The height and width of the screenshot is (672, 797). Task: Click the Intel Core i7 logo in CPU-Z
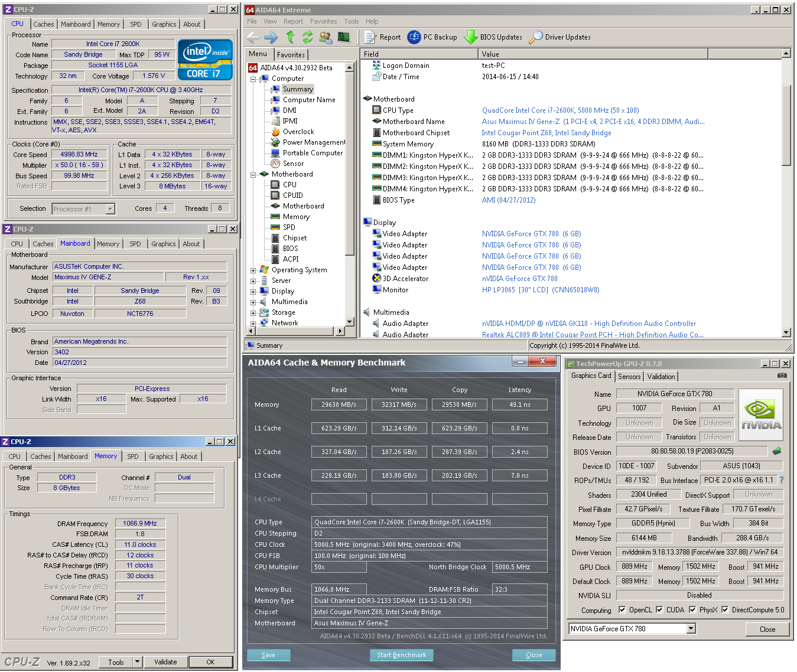pos(205,60)
